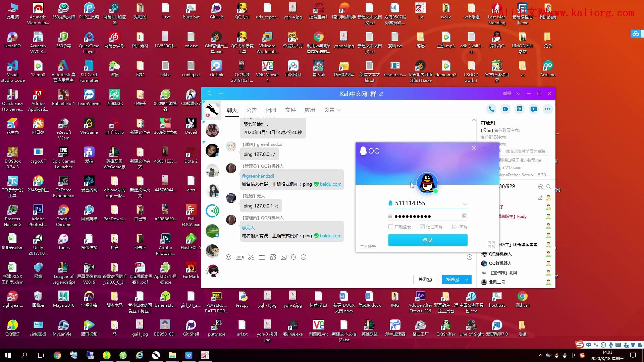
Task: Click the 登录 login button
Action: coord(428,240)
